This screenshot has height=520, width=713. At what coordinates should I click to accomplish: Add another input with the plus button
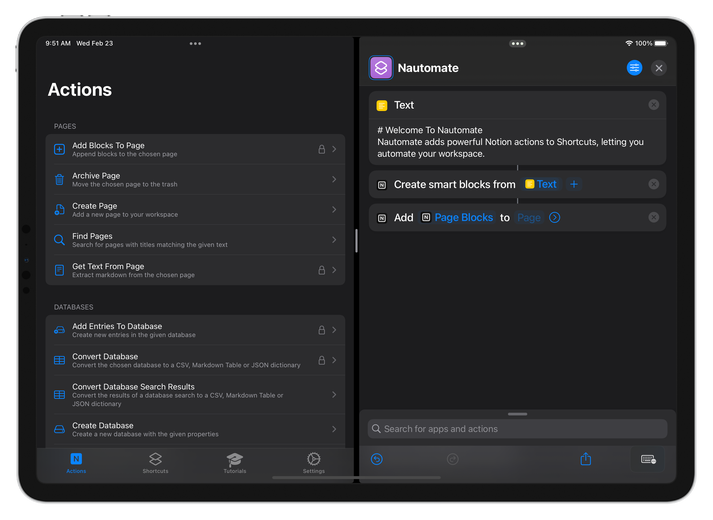pyautogui.click(x=574, y=184)
